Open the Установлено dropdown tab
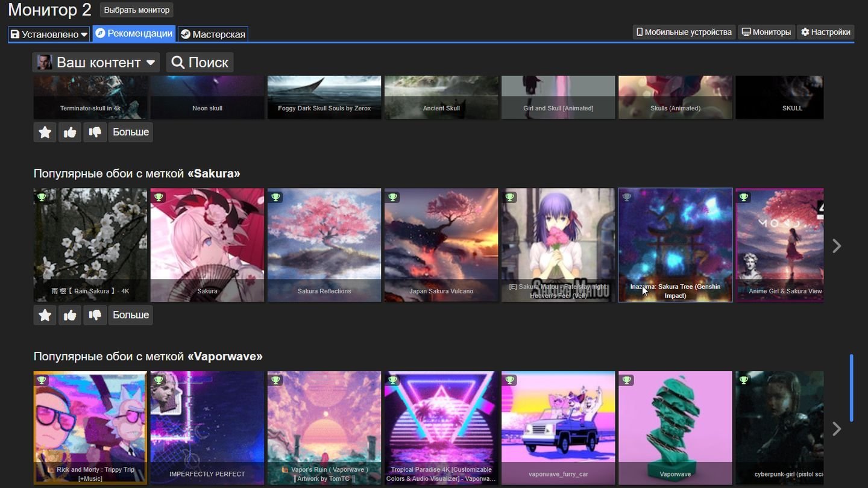 [49, 34]
